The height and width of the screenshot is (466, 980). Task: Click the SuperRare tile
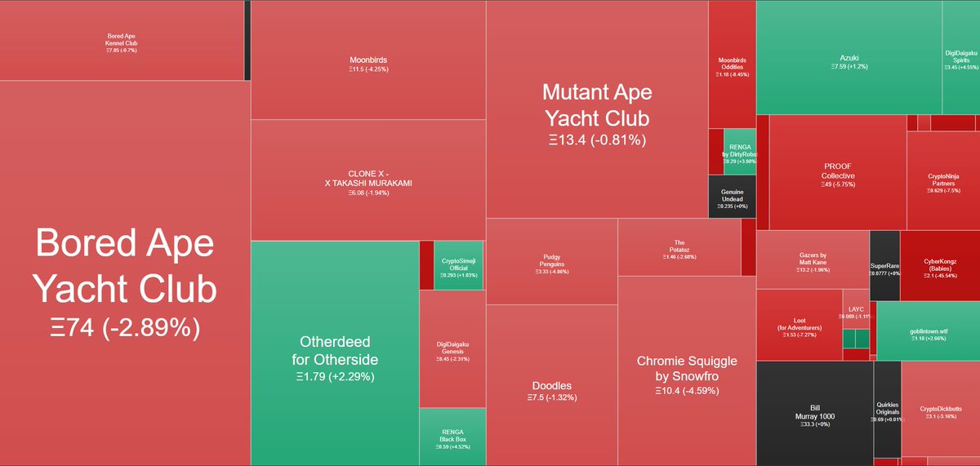[884, 266]
